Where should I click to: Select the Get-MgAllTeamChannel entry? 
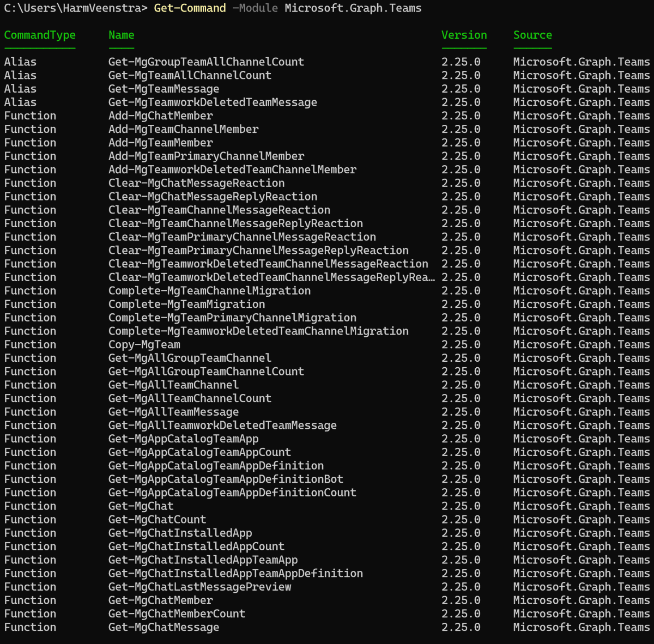click(x=174, y=385)
